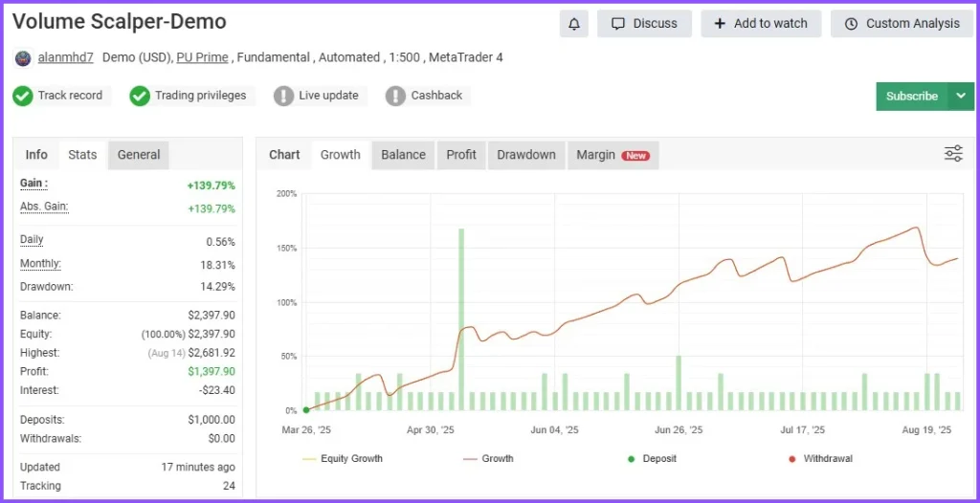Viewport: 980px width, 503px height.
Task: Open alanmhd7 profile link
Action: tap(66, 57)
